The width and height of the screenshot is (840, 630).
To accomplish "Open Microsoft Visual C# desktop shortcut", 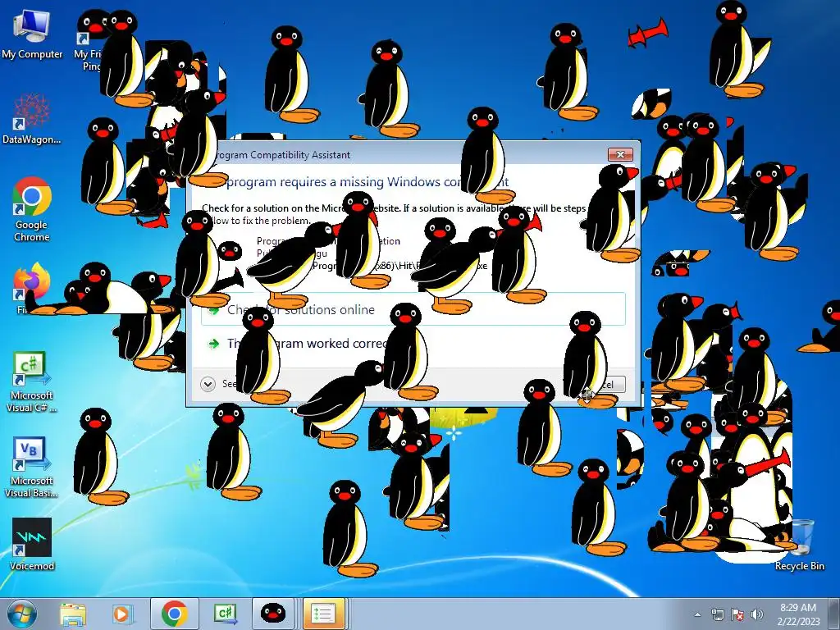I will point(32,381).
